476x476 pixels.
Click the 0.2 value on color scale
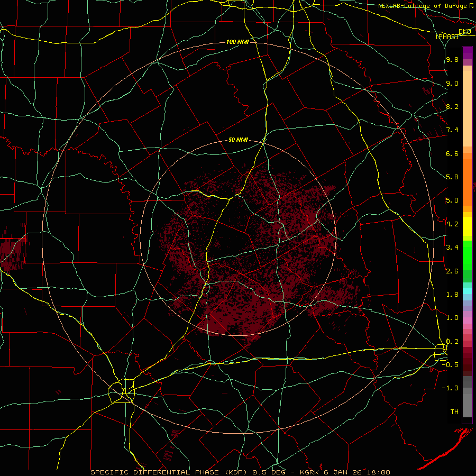coord(452,341)
